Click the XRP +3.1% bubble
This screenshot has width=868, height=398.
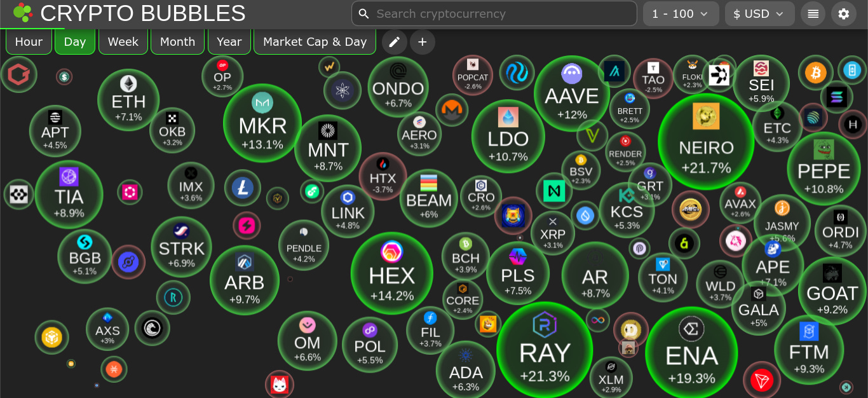click(x=553, y=233)
